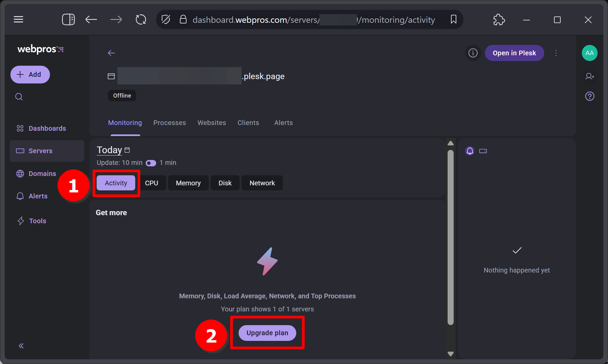
Task: Open the browser extensions puzzle icon
Action: pyautogui.click(x=499, y=19)
